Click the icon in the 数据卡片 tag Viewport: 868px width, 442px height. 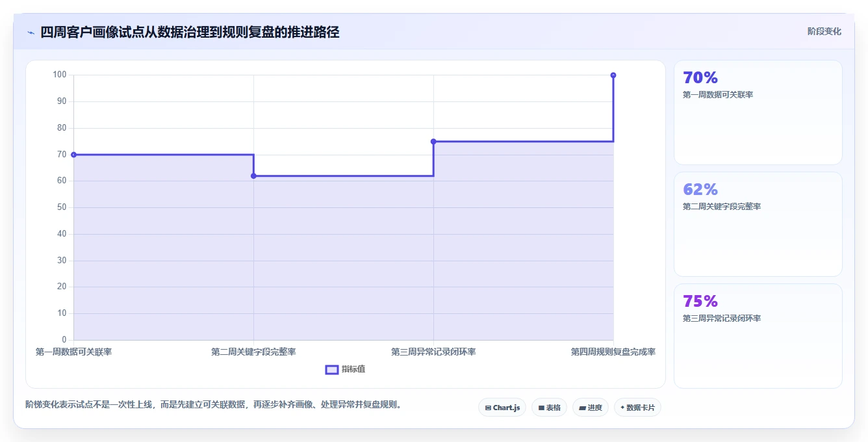point(622,408)
